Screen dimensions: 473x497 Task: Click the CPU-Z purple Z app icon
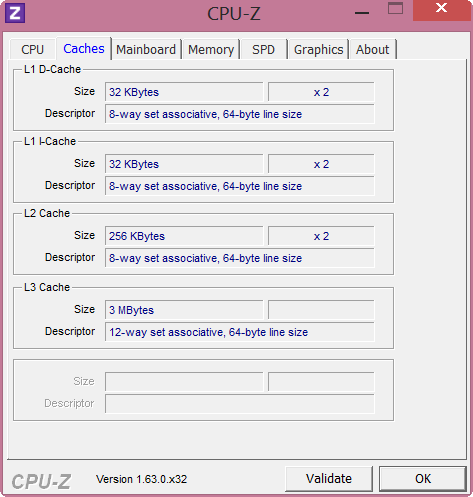click(x=15, y=13)
